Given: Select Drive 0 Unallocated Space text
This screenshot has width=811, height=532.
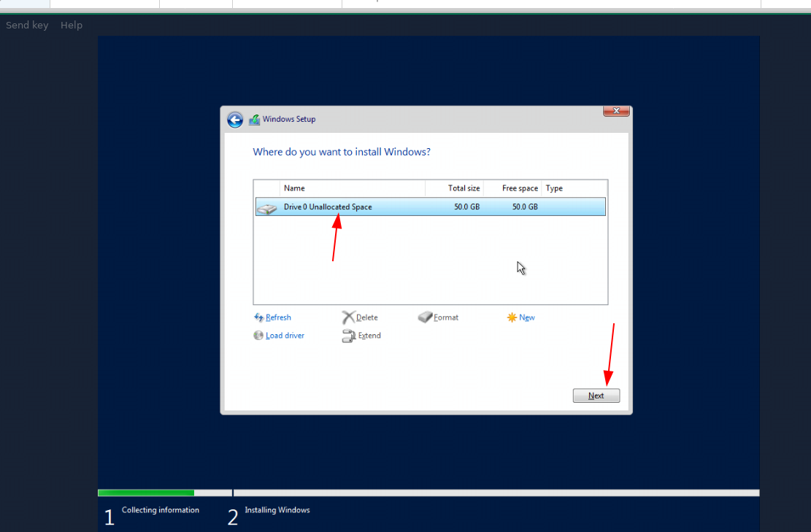Looking at the screenshot, I should (x=328, y=207).
